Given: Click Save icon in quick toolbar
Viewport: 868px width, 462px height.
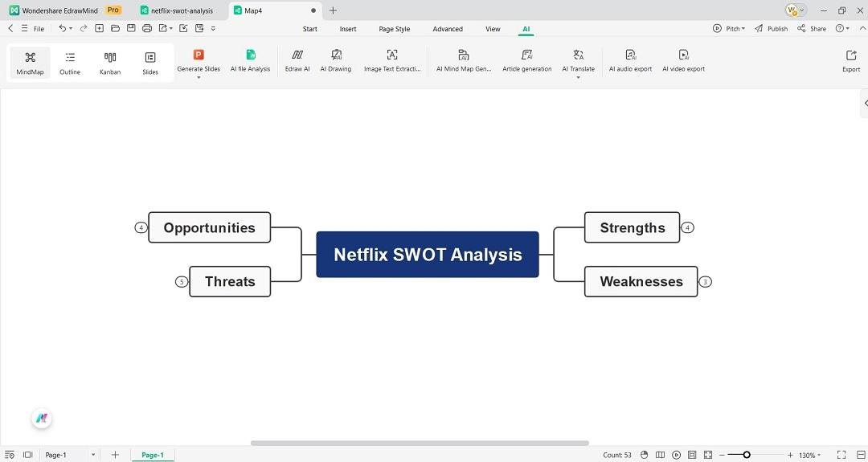Looking at the screenshot, I should point(131,28).
